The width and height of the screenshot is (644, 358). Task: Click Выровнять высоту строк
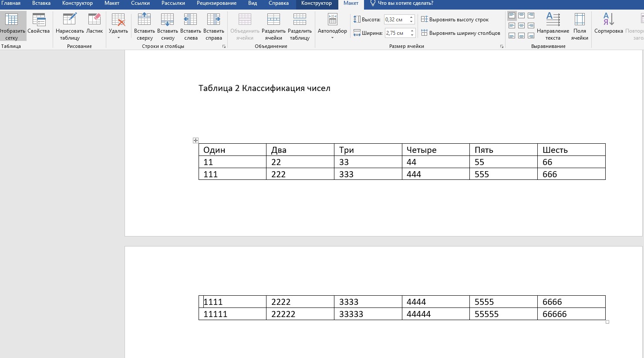455,20
